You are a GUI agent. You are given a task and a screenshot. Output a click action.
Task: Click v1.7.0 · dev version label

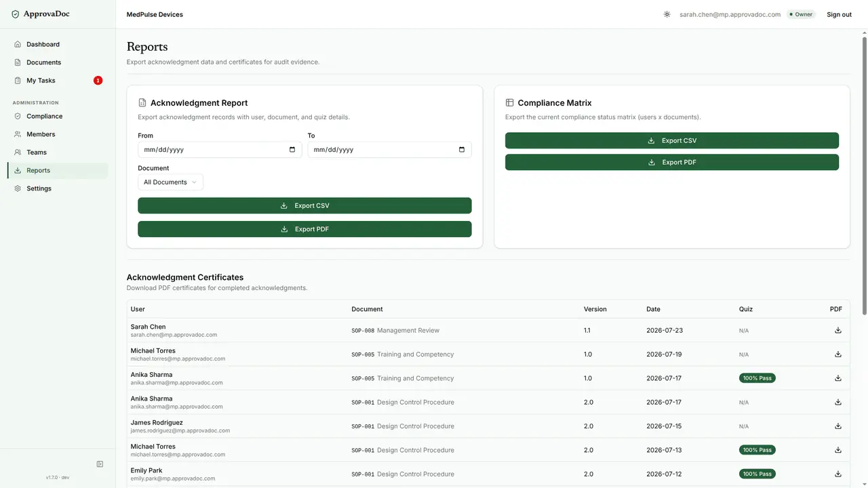(x=58, y=478)
